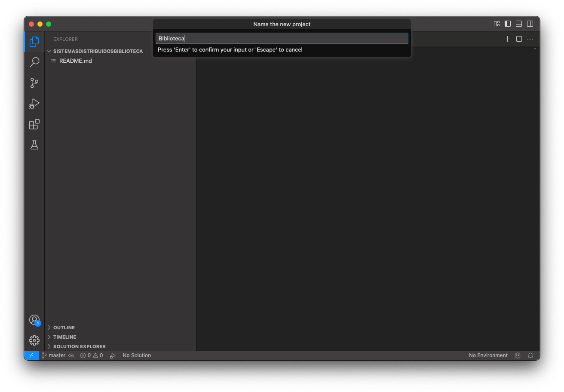The image size is (564, 392).
Task: Open the Accounts menu icon
Action: point(34,320)
